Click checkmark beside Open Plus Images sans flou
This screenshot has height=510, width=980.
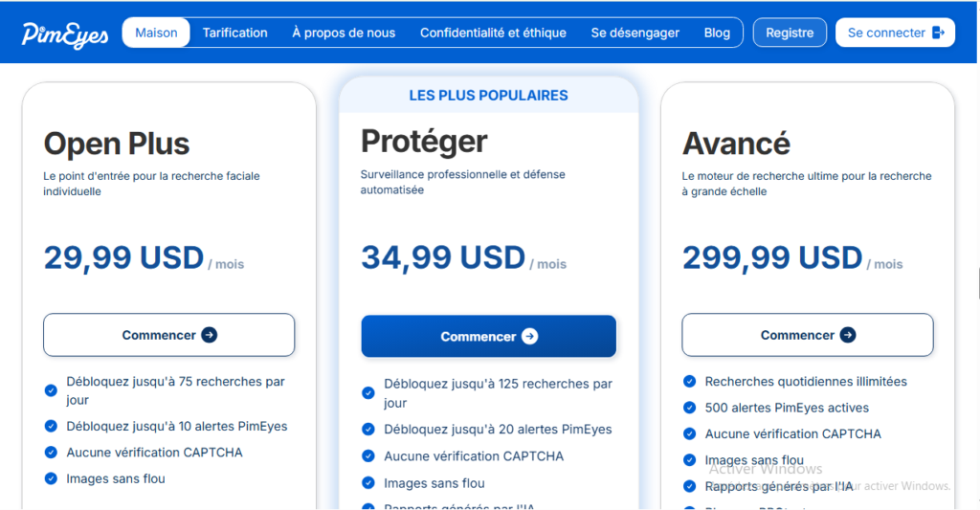pyautogui.click(x=52, y=478)
